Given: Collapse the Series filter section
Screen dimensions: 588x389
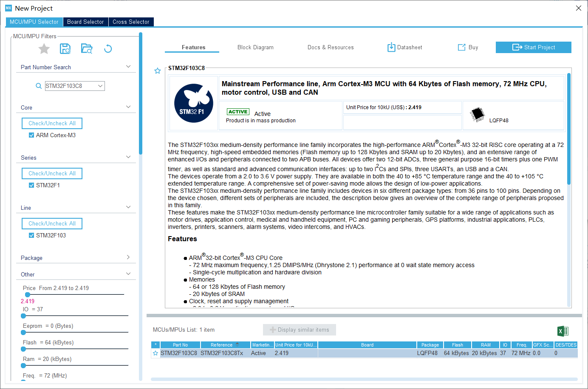Looking at the screenshot, I should (x=128, y=158).
